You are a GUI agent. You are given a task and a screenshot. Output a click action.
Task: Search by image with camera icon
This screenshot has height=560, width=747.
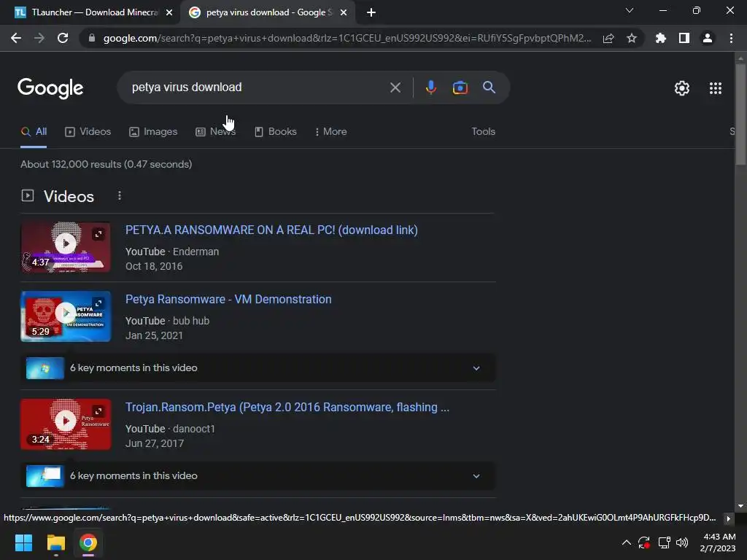tap(460, 87)
